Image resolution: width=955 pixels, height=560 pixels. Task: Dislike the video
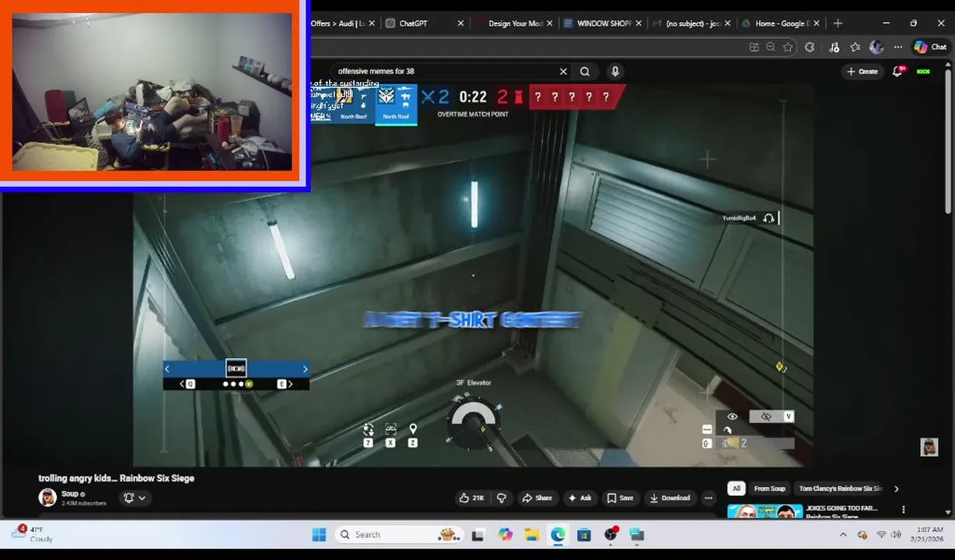(502, 498)
